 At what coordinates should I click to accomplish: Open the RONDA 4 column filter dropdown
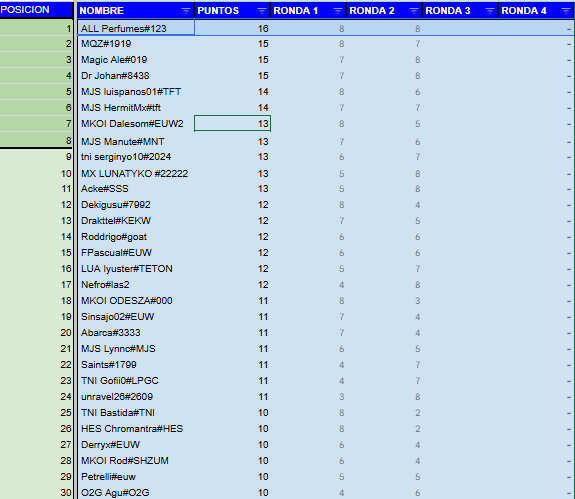(x=566, y=11)
